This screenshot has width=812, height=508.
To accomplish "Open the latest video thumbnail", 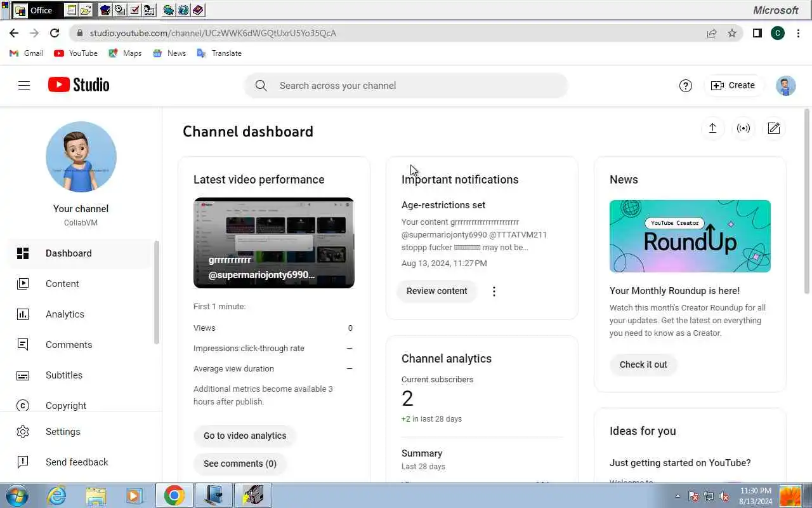I will tap(274, 243).
